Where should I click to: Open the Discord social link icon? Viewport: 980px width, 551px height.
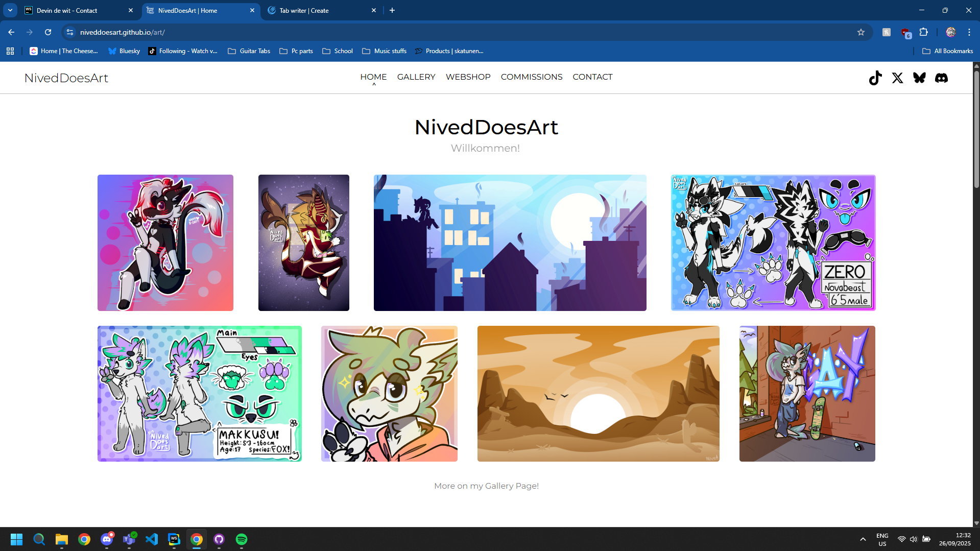coord(941,78)
